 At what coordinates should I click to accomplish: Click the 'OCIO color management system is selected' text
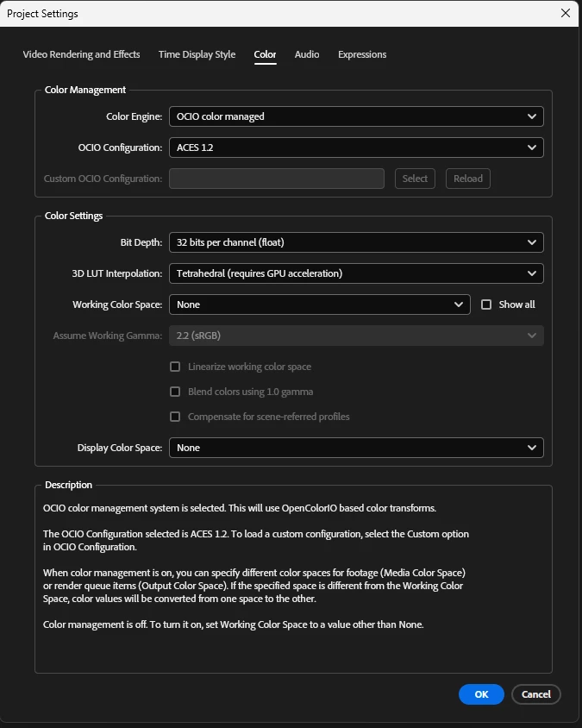point(135,508)
